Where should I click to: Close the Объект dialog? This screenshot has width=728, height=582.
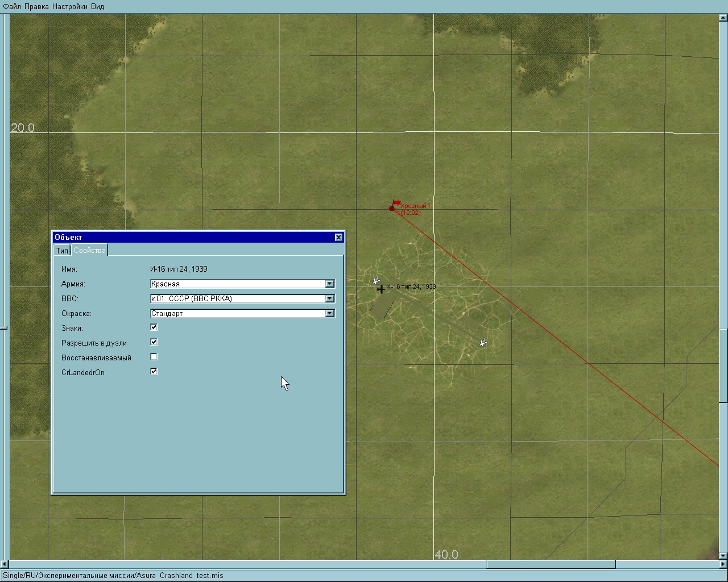339,237
